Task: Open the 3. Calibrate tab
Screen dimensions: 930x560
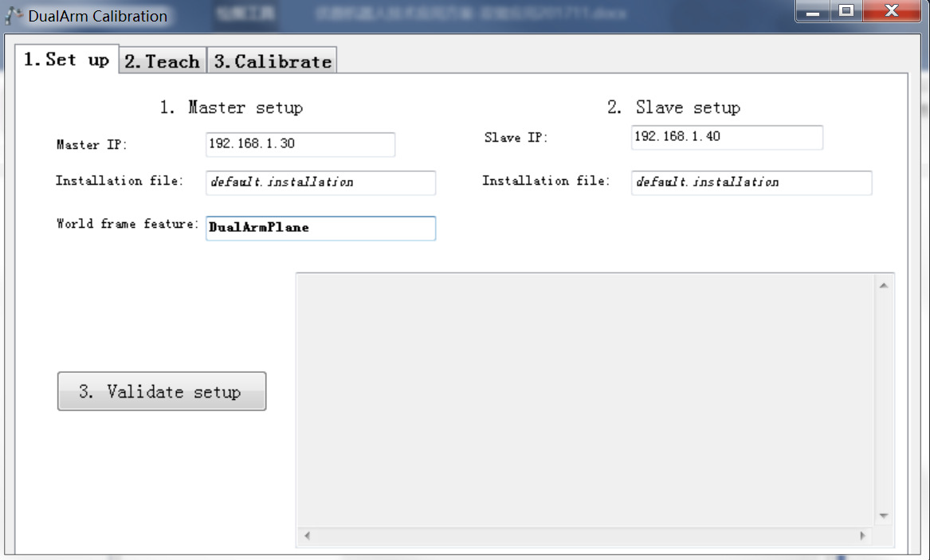Action: tap(273, 61)
